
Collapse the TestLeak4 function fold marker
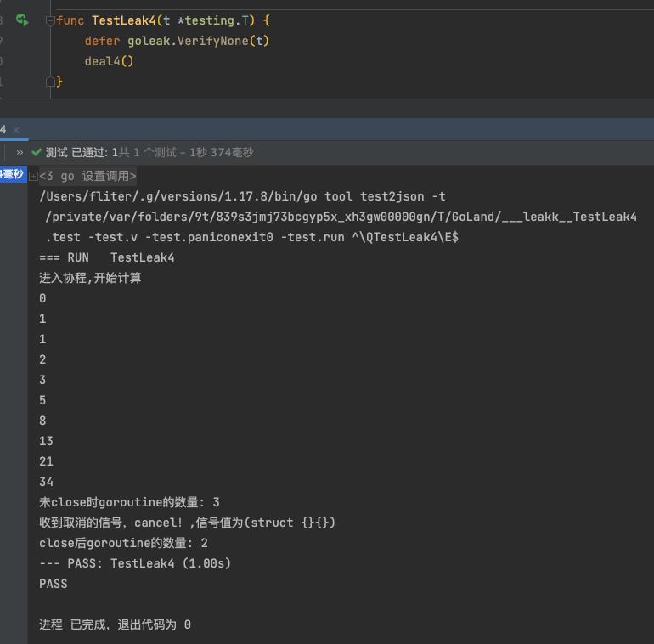pyautogui.click(x=50, y=20)
